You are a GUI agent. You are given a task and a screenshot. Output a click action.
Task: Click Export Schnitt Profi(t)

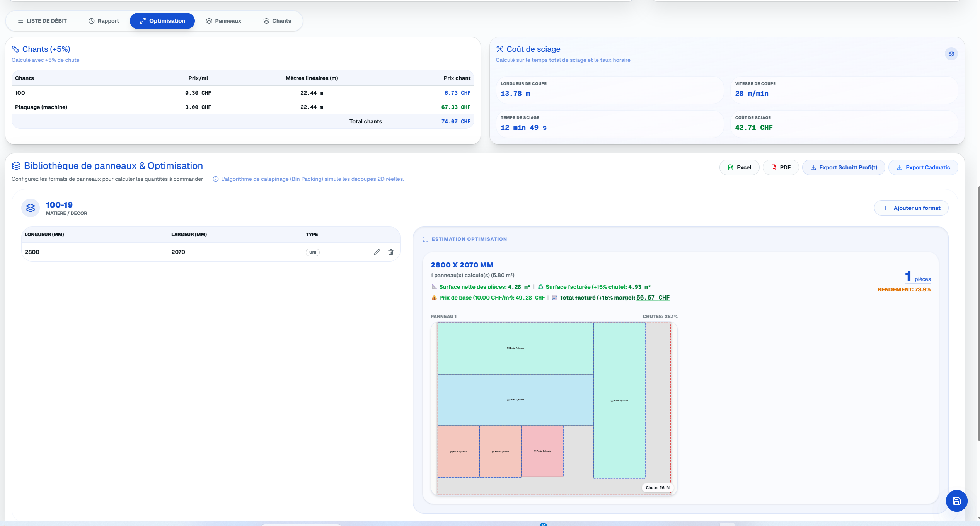(844, 167)
